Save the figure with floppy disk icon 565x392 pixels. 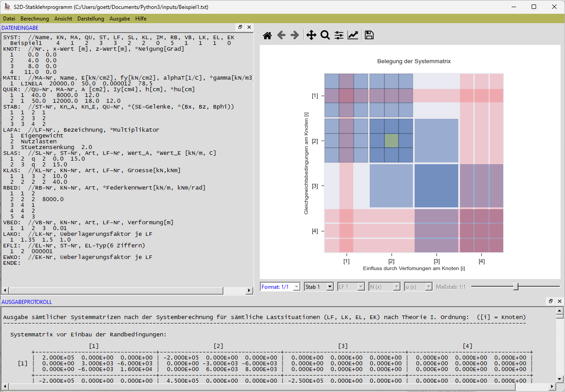[369, 36]
